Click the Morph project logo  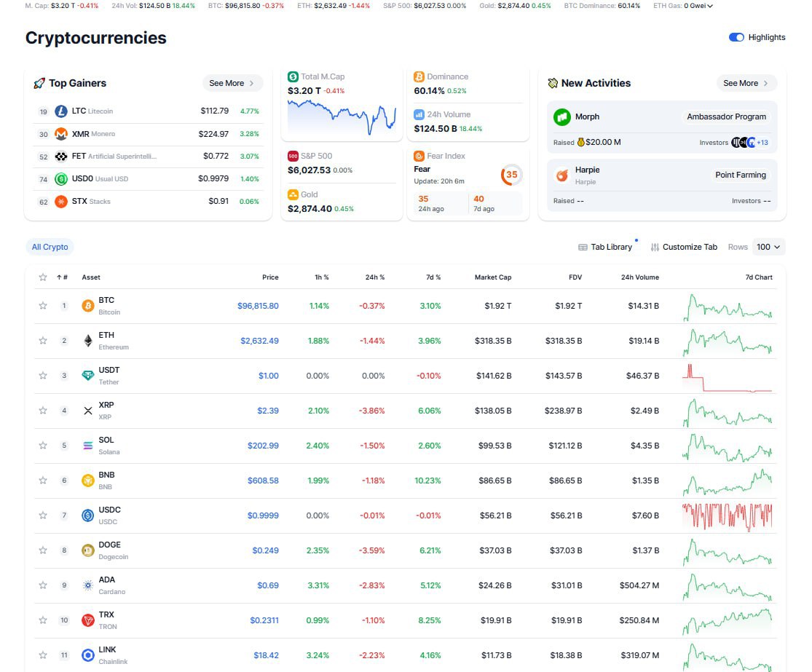click(x=562, y=117)
